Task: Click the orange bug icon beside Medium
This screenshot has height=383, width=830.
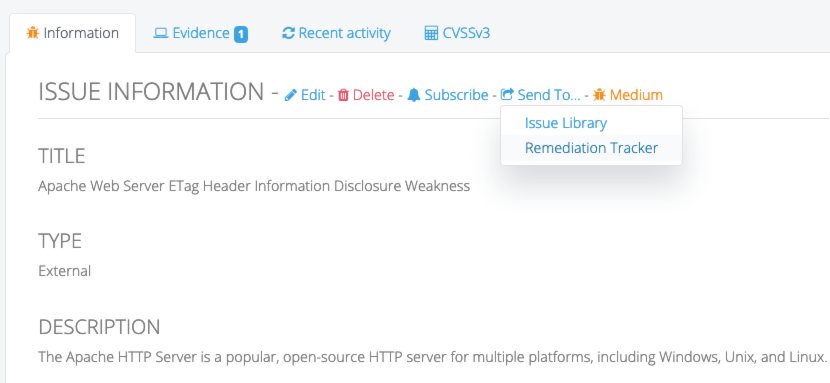Action: pos(599,95)
